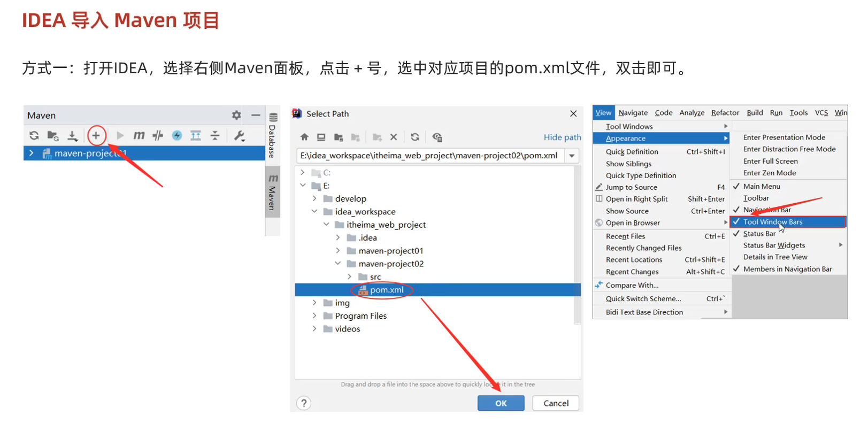
Task: Open Maven Settings wrench icon
Action: tap(239, 136)
